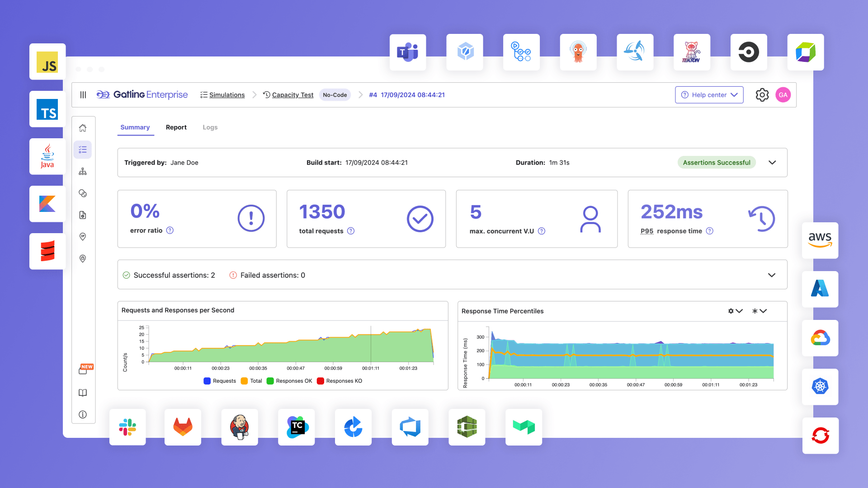Click the Jenkins logo tile

click(240, 427)
